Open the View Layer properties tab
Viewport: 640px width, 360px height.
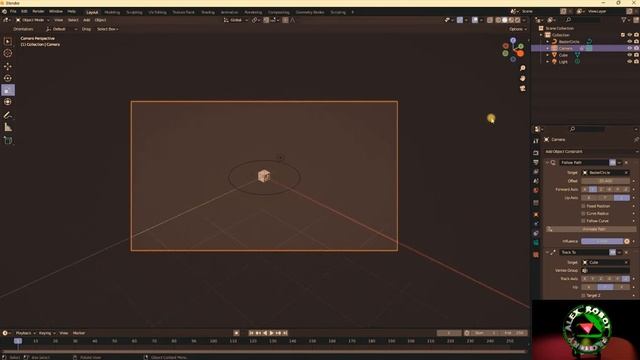click(536, 171)
